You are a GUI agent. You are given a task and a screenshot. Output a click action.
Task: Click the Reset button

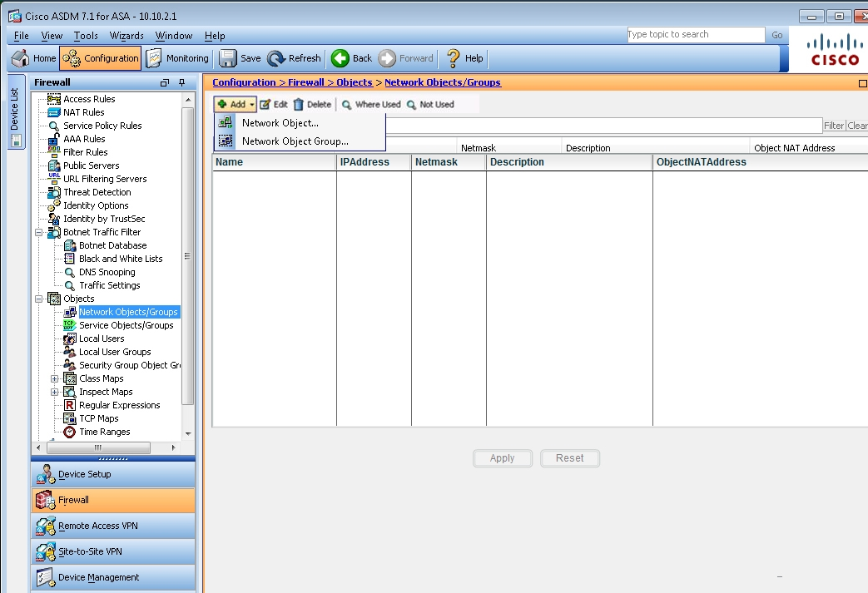[569, 458]
